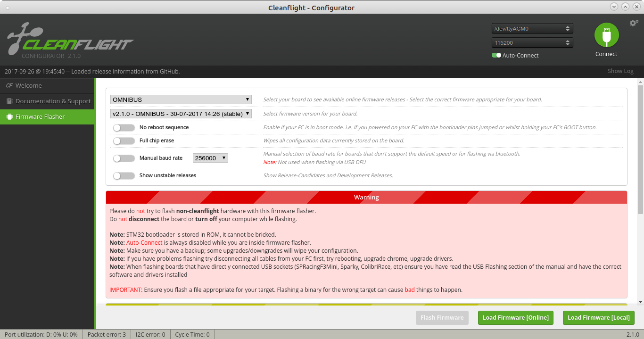Click Load Firmware [Local] button

pos(599,317)
